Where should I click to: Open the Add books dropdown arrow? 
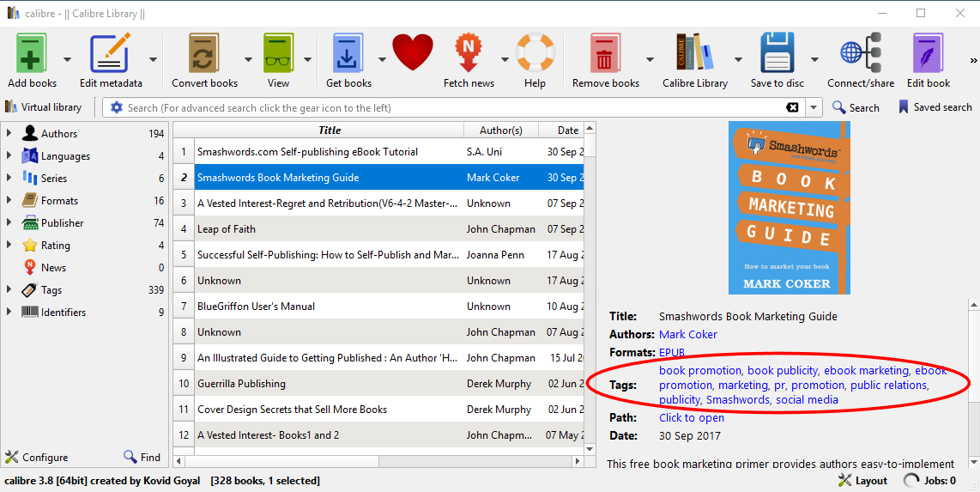(67, 59)
